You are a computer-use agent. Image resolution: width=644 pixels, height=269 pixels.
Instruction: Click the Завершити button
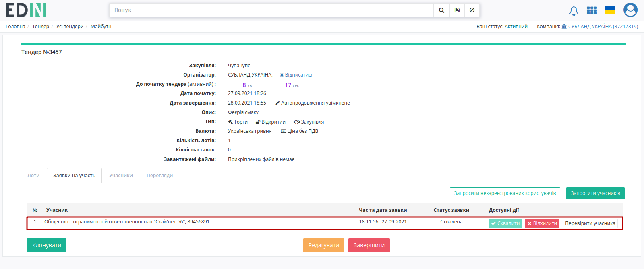[x=369, y=245]
